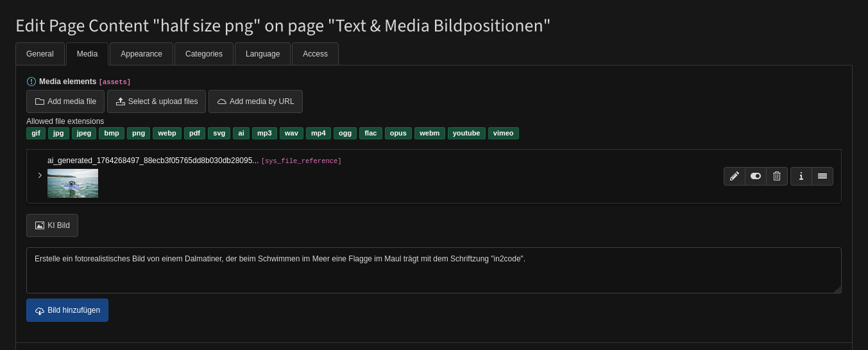
Task: Click the jpg extension badge
Action: pyautogui.click(x=58, y=134)
